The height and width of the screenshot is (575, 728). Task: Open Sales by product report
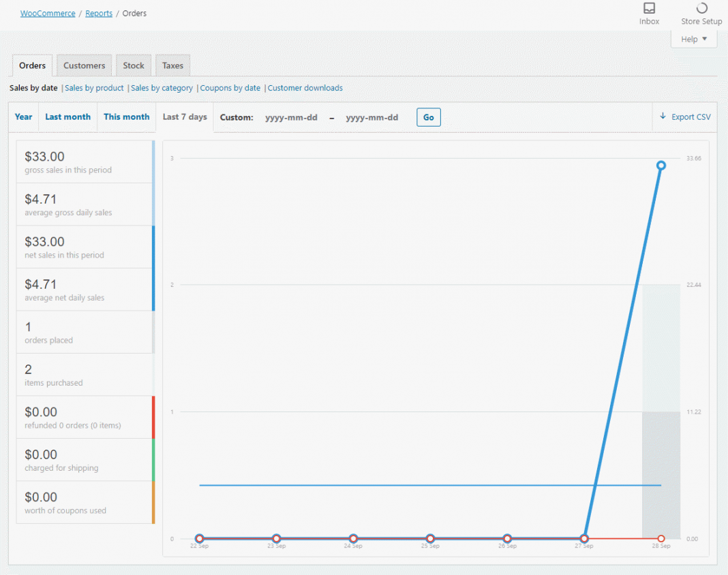[x=94, y=88]
